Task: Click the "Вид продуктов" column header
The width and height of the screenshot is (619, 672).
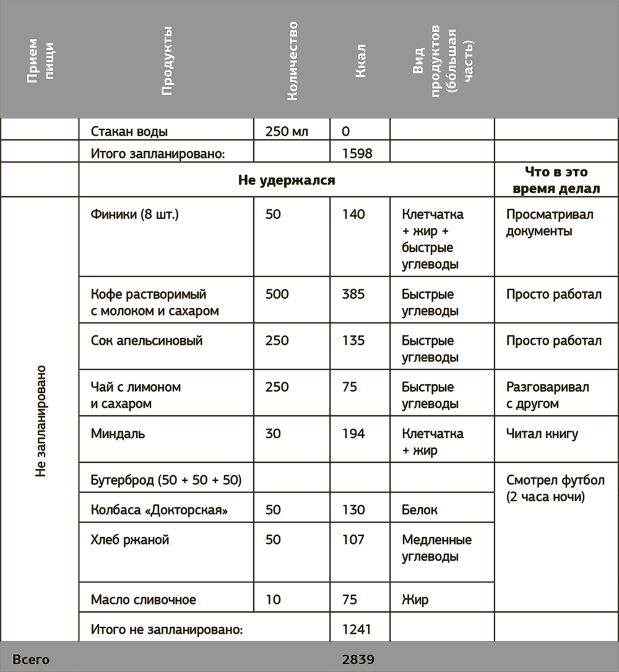Action: [x=443, y=60]
